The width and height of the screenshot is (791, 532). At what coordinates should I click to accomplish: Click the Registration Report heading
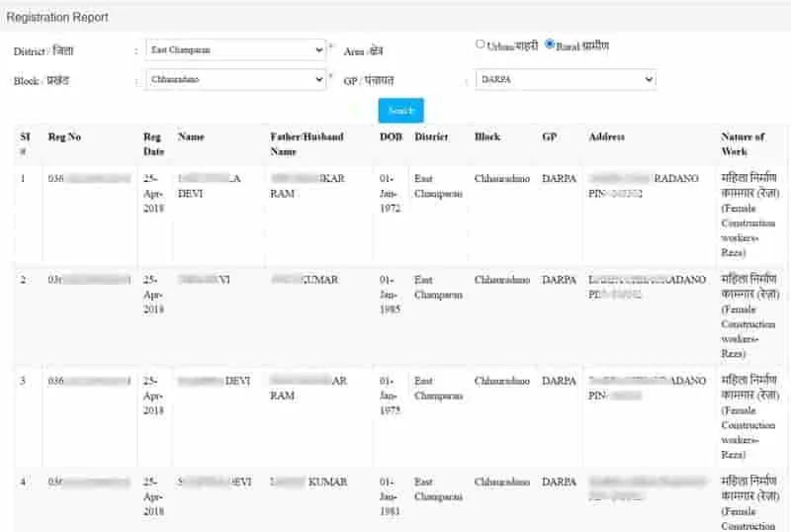57,17
